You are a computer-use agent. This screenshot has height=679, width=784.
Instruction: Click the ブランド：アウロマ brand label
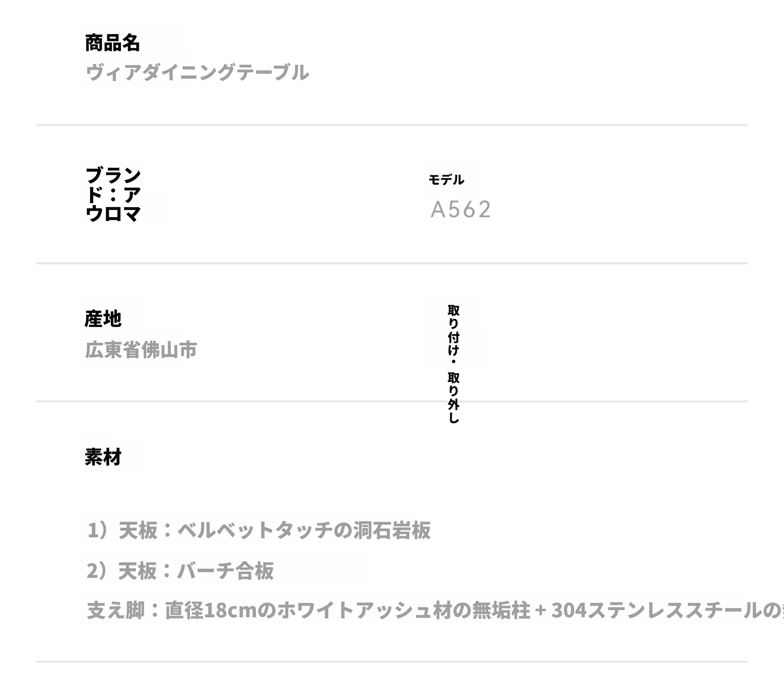pyautogui.click(x=113, y=195)
